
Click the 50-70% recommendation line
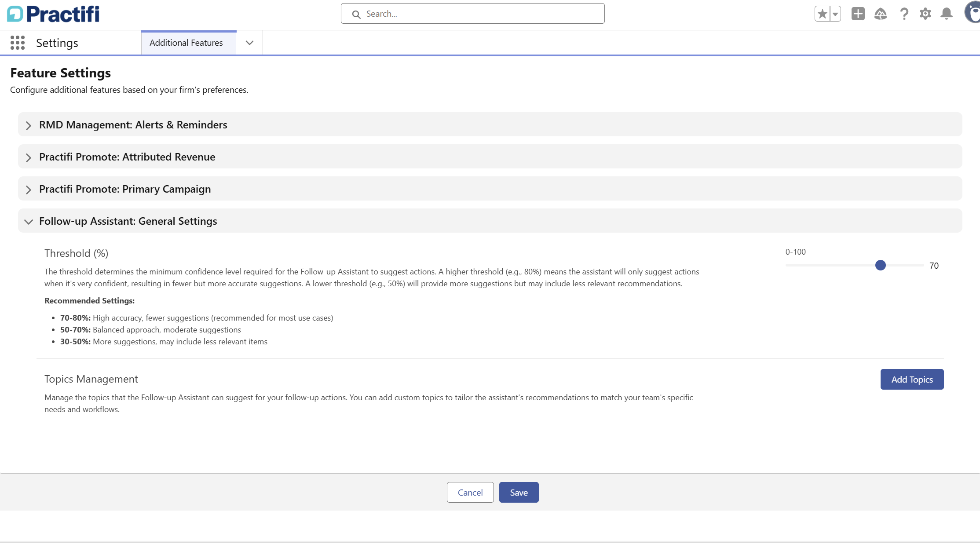click(150, 330)
